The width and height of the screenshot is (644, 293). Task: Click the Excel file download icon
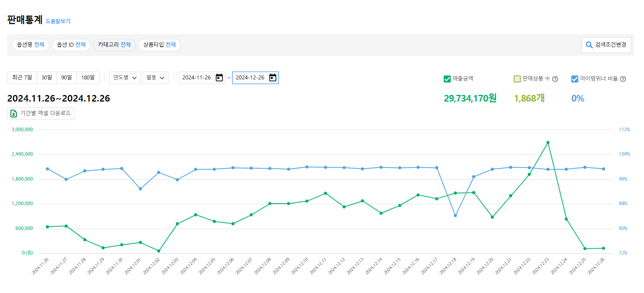pyautogui.click(x=14, y=114)
